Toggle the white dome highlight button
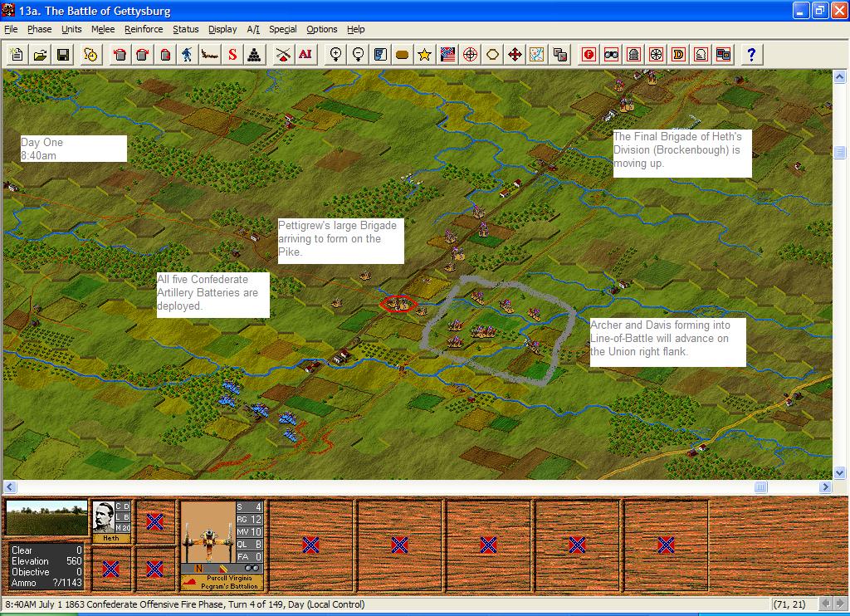The image size is (850, 616). (701, 54)
